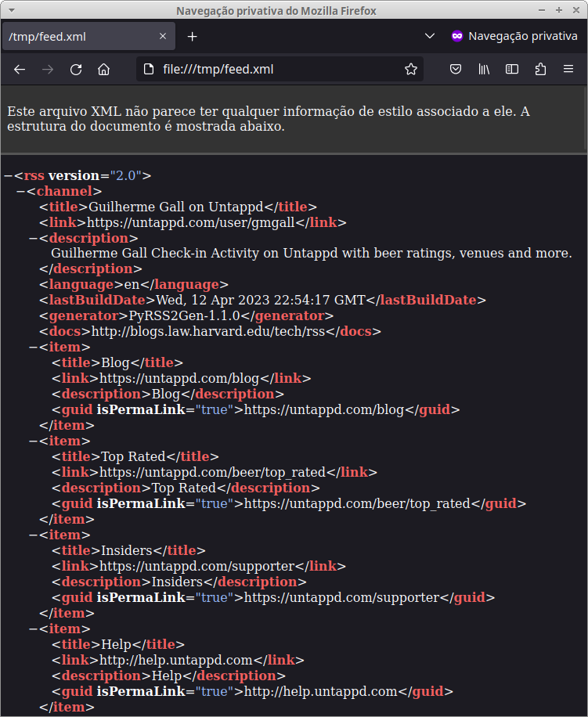
Task: Reload the current page
Action: coord(76,69)
